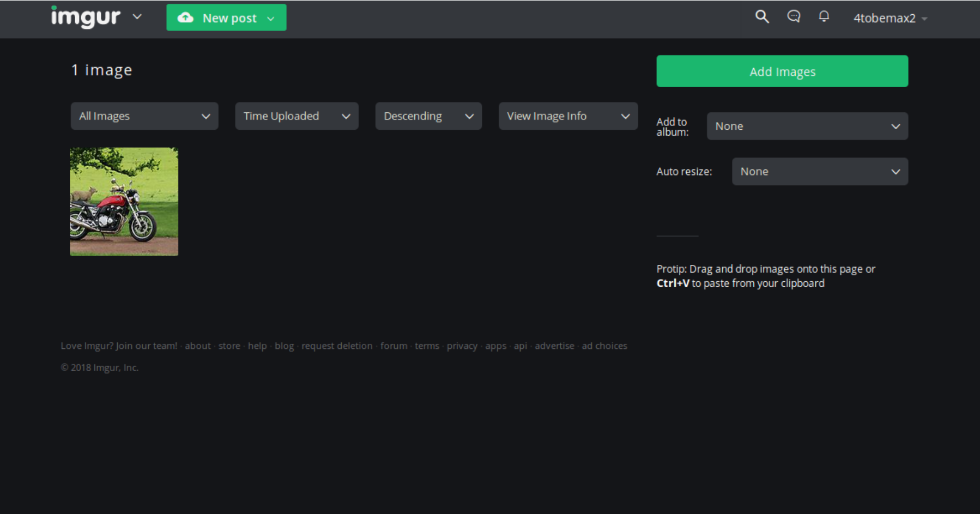Visit the blog footer link
This screenshot has height=514, width=980.
pos(285,346)
